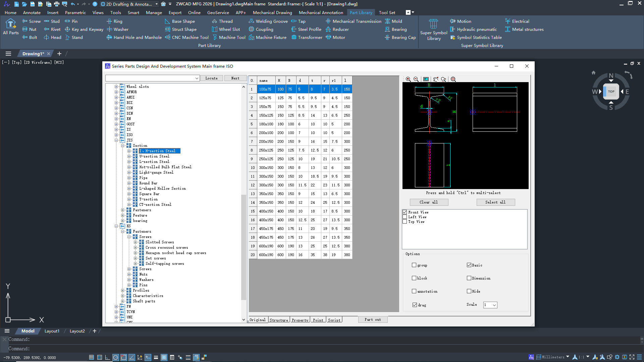Click the parts tree vertical scrollbar
Viewport: 644px width, 362px height.
coord(244,248)
